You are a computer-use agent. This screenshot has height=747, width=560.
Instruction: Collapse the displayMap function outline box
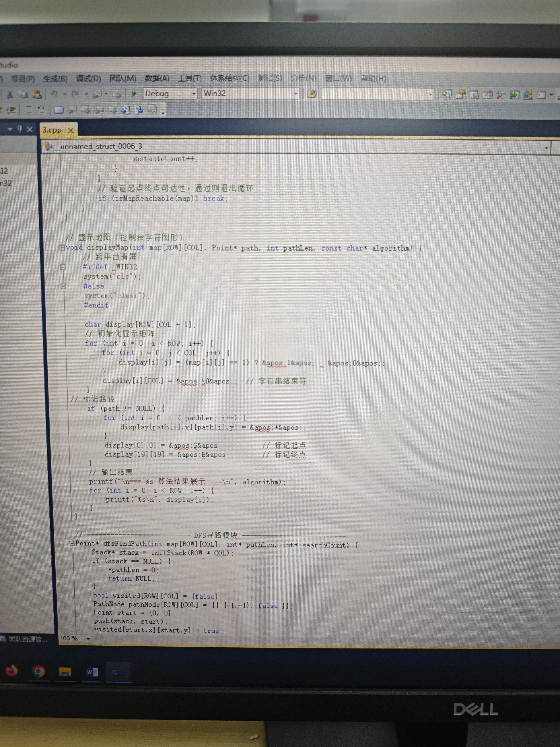[62, 247]
